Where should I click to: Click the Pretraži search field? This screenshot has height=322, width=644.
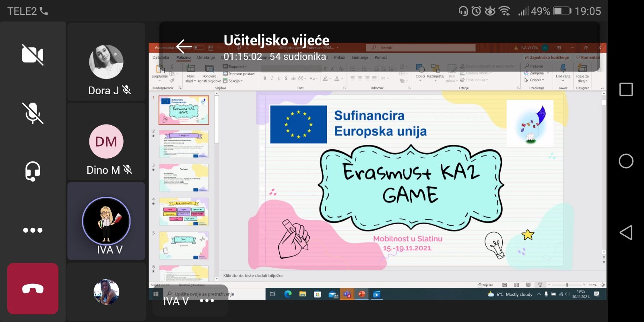[421, 47]
